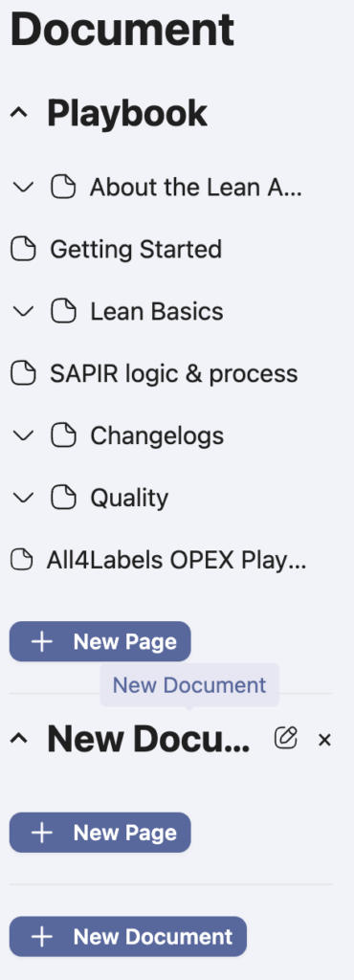The image size is (354, 980).
Task: Click the page icon beside Lean Basics
Action: pyautogui.click(x=63, y=311)
